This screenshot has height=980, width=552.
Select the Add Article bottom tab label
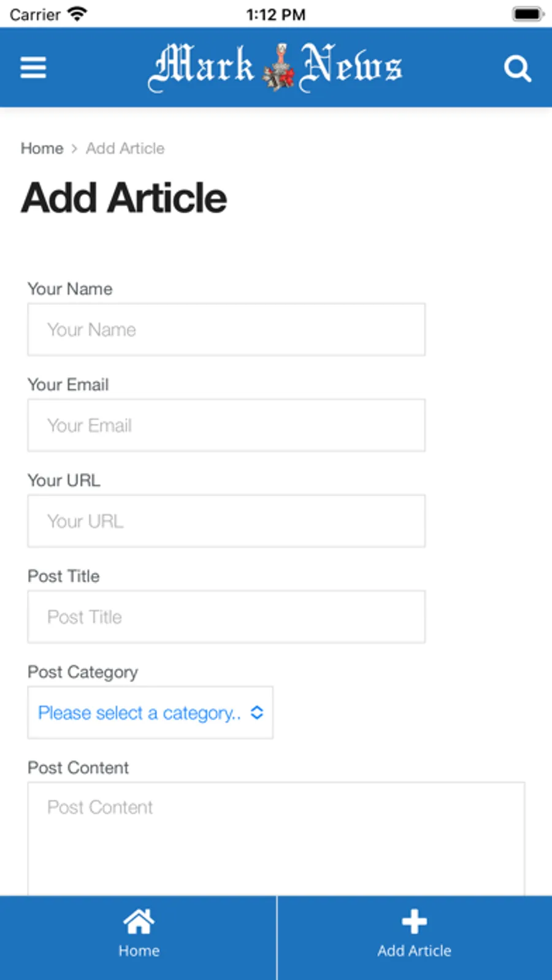(x=414, y=951)
